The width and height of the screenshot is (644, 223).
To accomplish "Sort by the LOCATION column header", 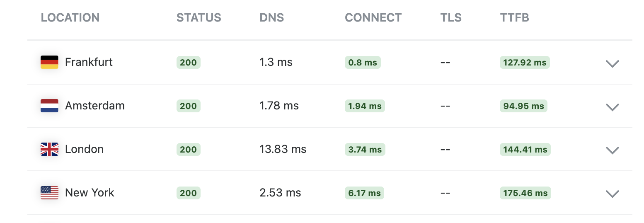I will click(x=70, y=18).
